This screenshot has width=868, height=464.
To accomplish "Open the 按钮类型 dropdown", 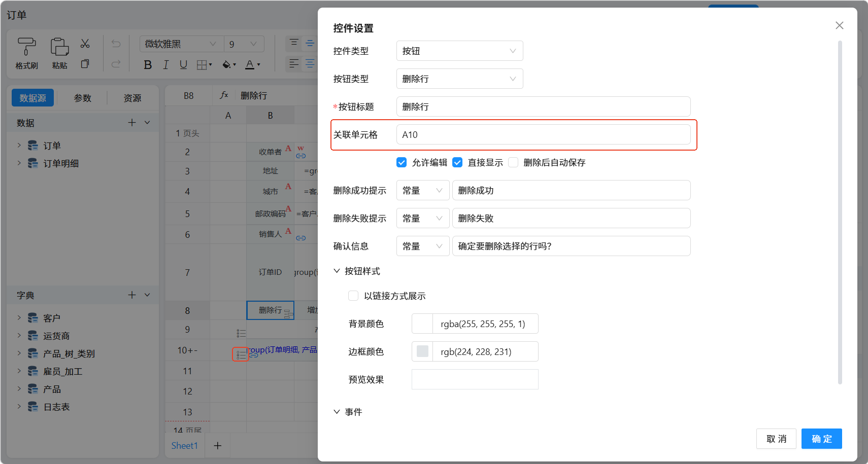I will [x=460, y=79].
